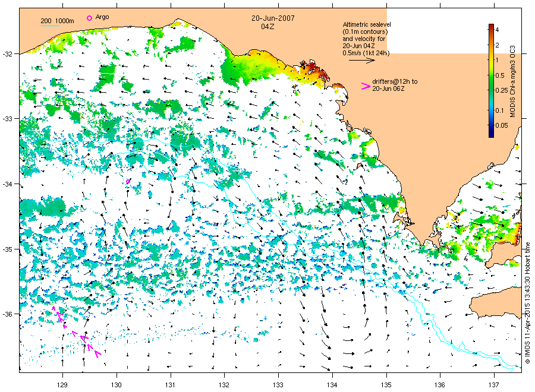Click the velocity scale arrow under 0.5m/s
The width and height of the screenshot is (535, 392).
tap(361, 61)
